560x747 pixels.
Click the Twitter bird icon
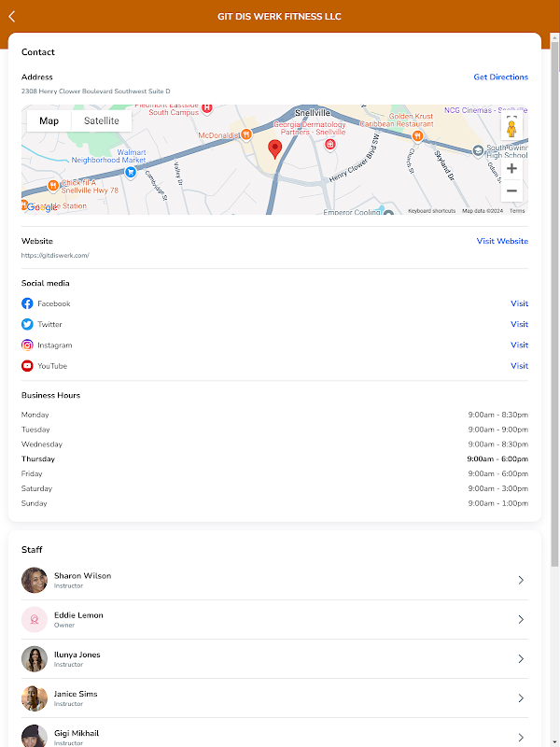[27, 324]
